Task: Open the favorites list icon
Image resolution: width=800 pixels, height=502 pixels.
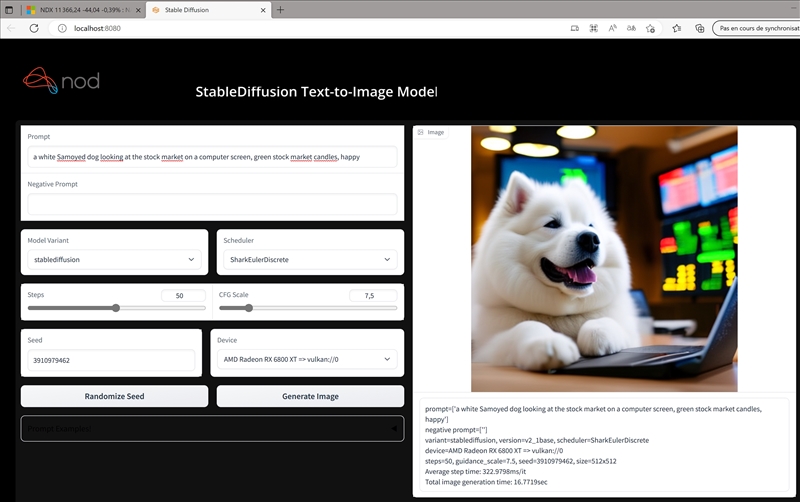Action: pos(677,28)
